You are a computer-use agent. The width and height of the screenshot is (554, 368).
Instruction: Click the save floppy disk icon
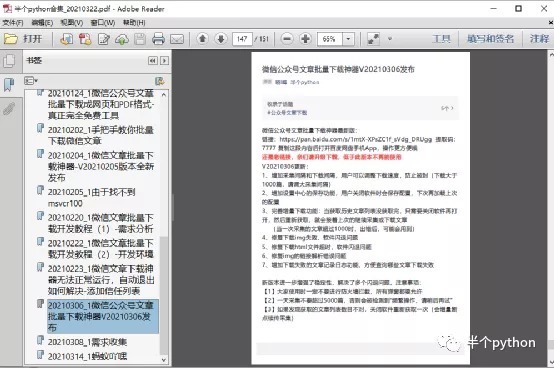point(140,39)
